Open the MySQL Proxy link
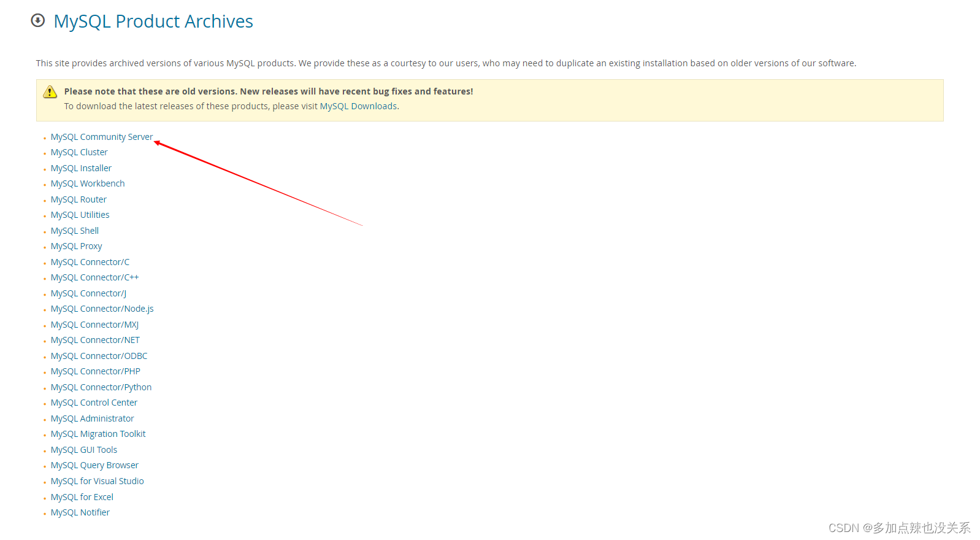 coord(77,246)
